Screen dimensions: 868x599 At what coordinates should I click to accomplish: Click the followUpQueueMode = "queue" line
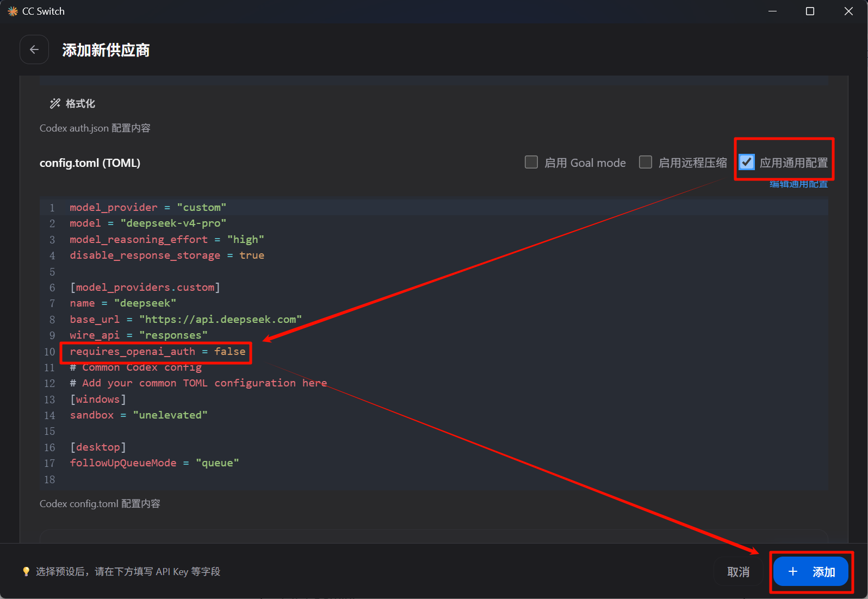pyautogui.click(x=154, y=463)
